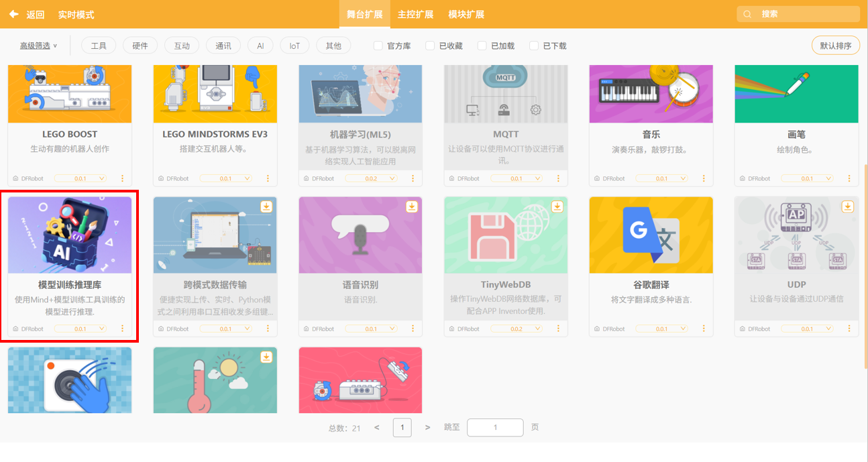Image resolution: width=868 pixels, height=462 pixels.
Task: Open the 画笔 extension thumbnail
Action: (x=796, y=94)
